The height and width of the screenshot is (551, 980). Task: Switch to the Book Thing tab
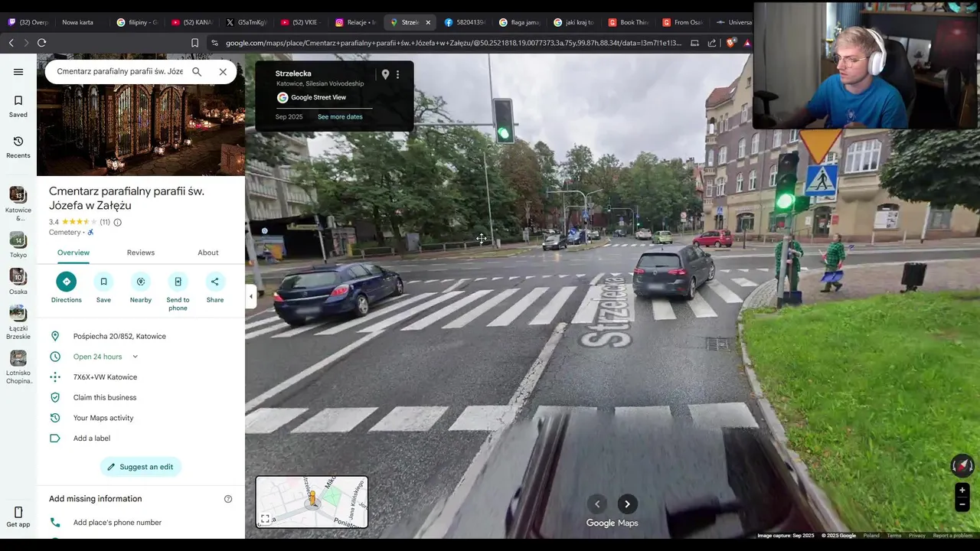[628, 22]
